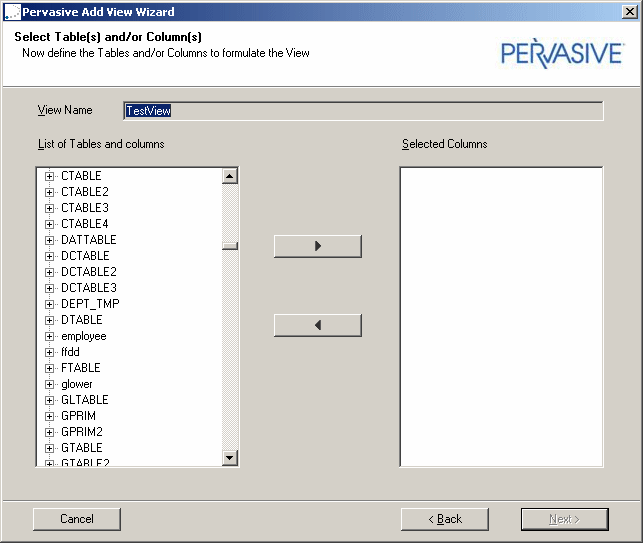Go to previous step with Back
This screenshot has height=543, width=643.
(444, 519)
